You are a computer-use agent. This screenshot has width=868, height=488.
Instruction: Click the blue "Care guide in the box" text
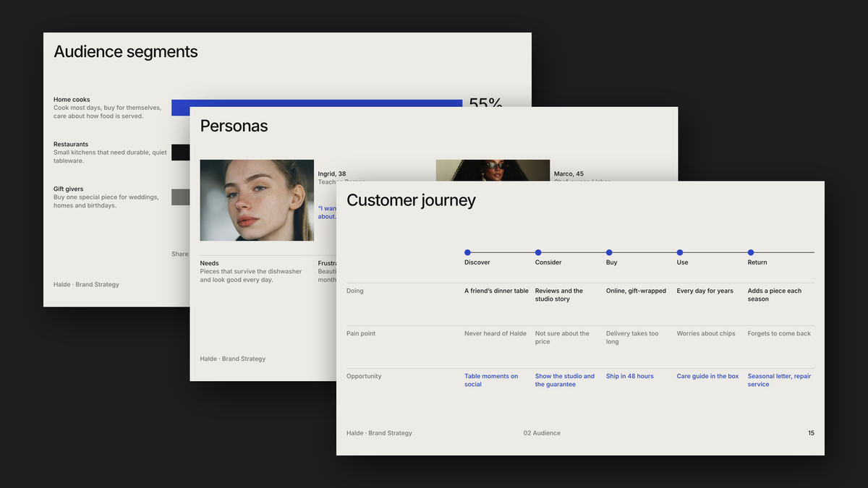coord(708,376)
